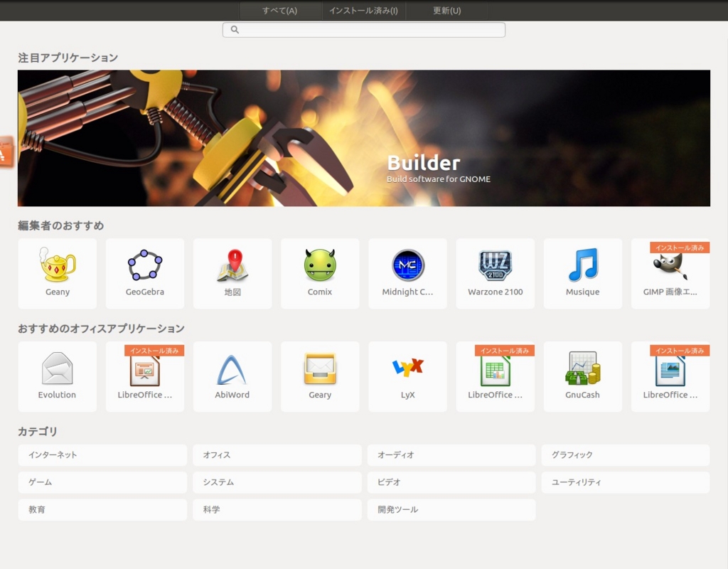The height and width of the screenshot is (569, 728).
Task: Open the ゲーム category
Action: point(102,483)
